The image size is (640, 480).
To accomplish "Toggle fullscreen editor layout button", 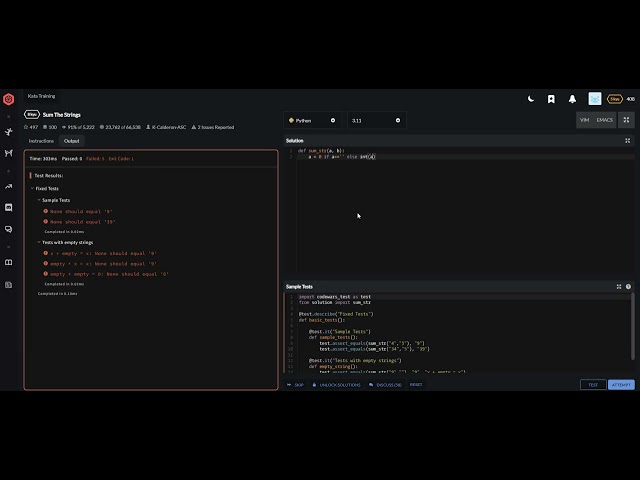I will click(626, 120).
